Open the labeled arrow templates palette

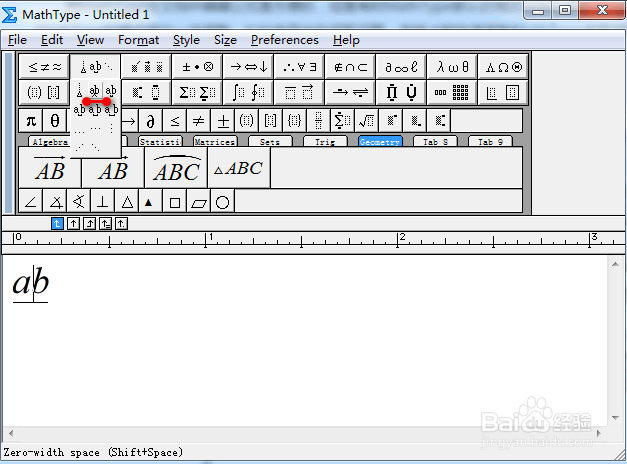pos(350,92)
